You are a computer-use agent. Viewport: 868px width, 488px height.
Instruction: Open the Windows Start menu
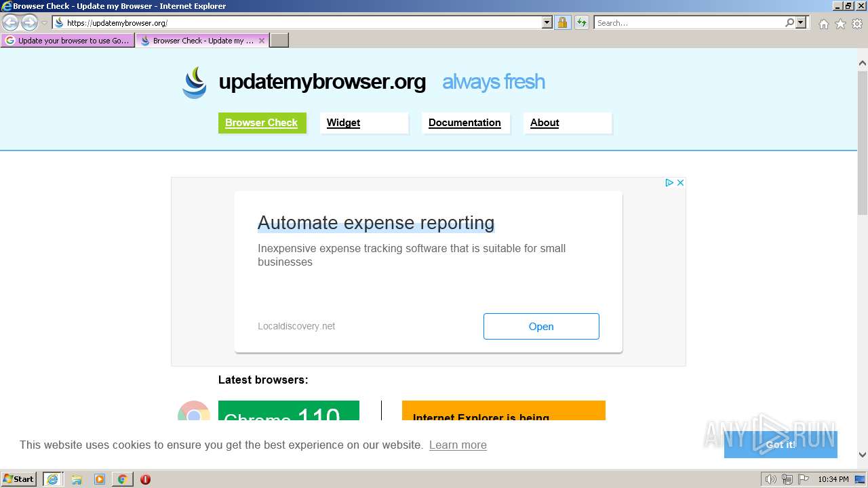(x=19, y=479)
